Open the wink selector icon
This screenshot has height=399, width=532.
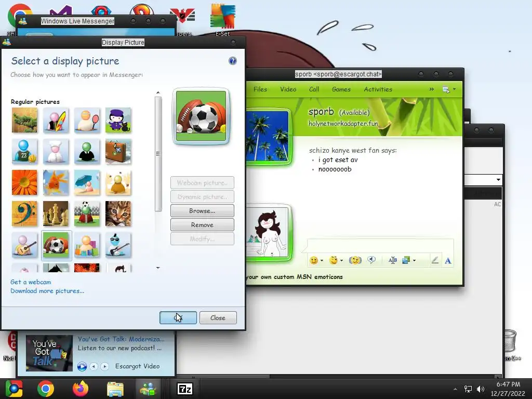[334, 261]
